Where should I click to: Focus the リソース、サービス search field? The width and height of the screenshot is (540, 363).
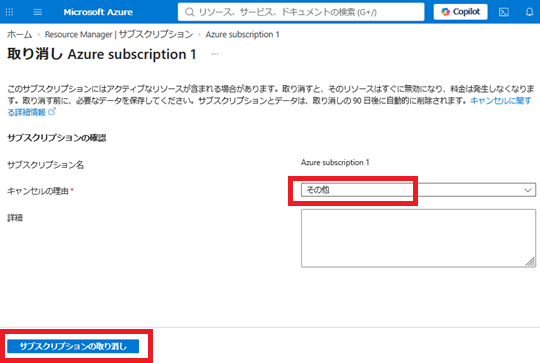pos(301,12)
